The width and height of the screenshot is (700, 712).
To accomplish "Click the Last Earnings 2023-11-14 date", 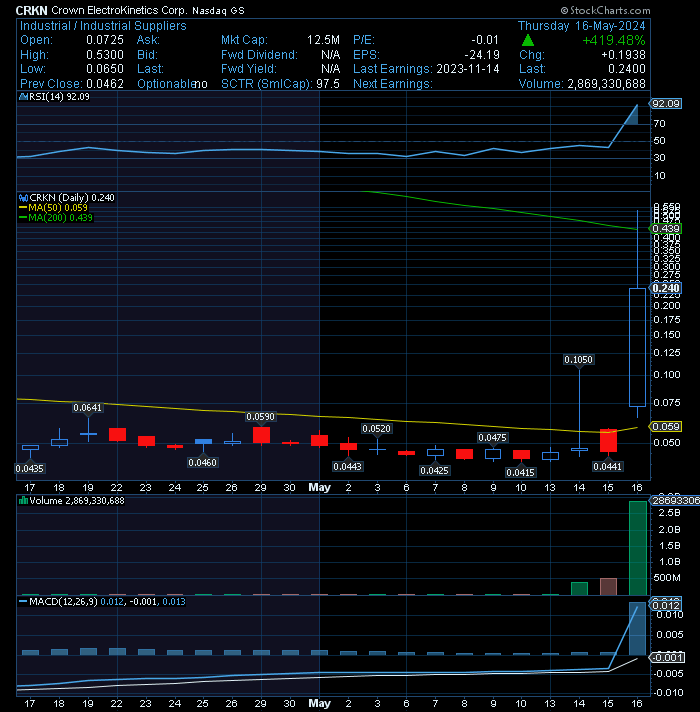I will click(x=468, y=69).
